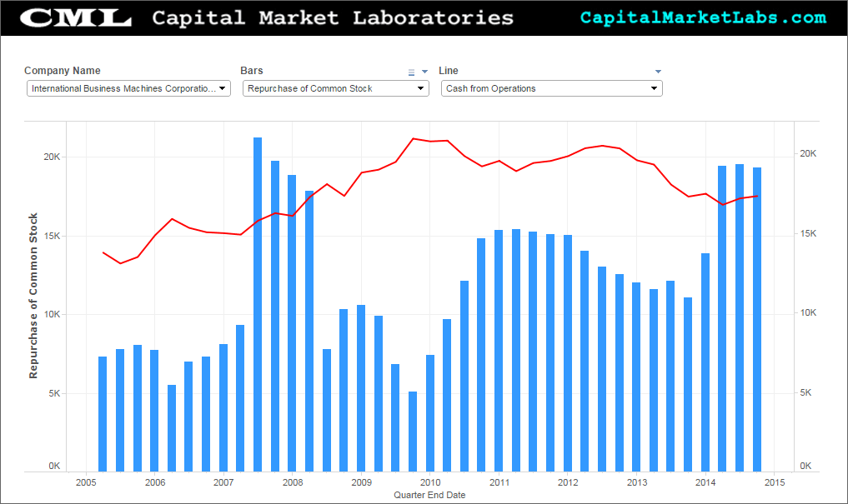Viewport: 848px width, 504px height.
Task: Open the CapitalMarketLabs.com link
Action: click(703, 17)
